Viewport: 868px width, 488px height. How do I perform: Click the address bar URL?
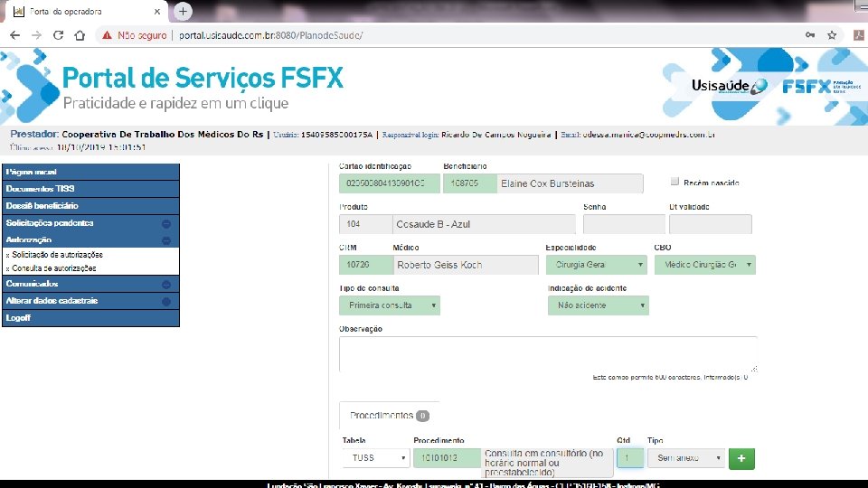pos(270,35)
